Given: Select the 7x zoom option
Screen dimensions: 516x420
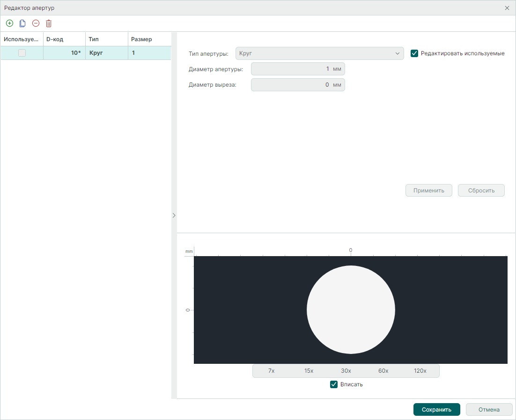Looking at the screenshot, I should (271, 371).
